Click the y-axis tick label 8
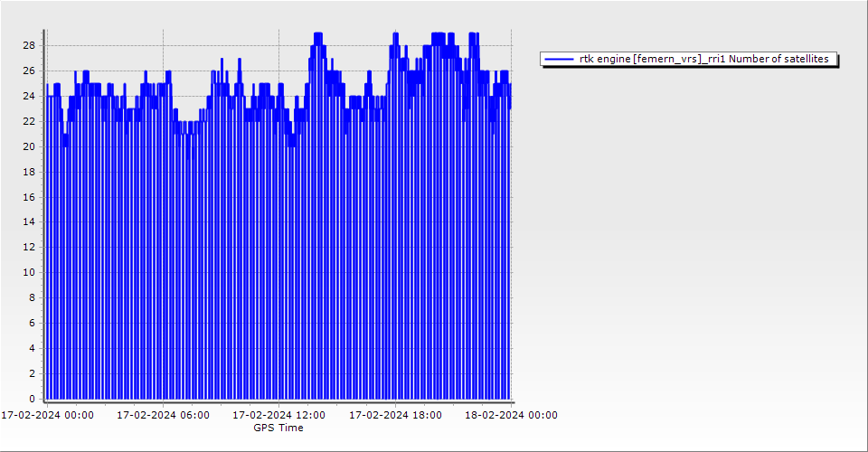Viewport: 868px width, 452px height. (x=33, y=297)
